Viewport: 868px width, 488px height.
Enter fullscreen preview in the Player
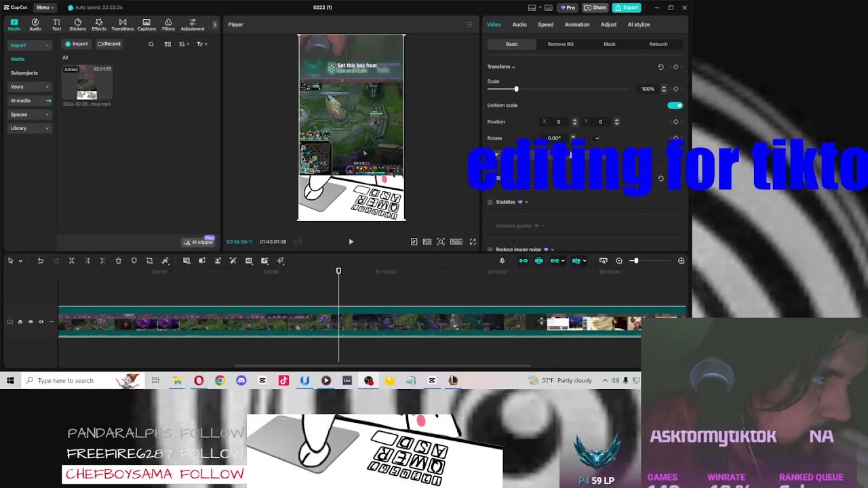(x=473, y=242)
